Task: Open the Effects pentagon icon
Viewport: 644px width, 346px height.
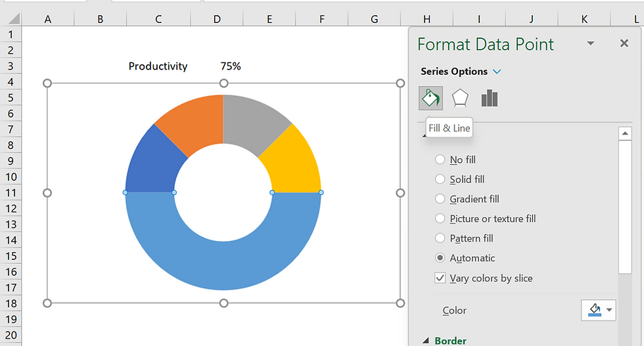Action: (460, 98)
